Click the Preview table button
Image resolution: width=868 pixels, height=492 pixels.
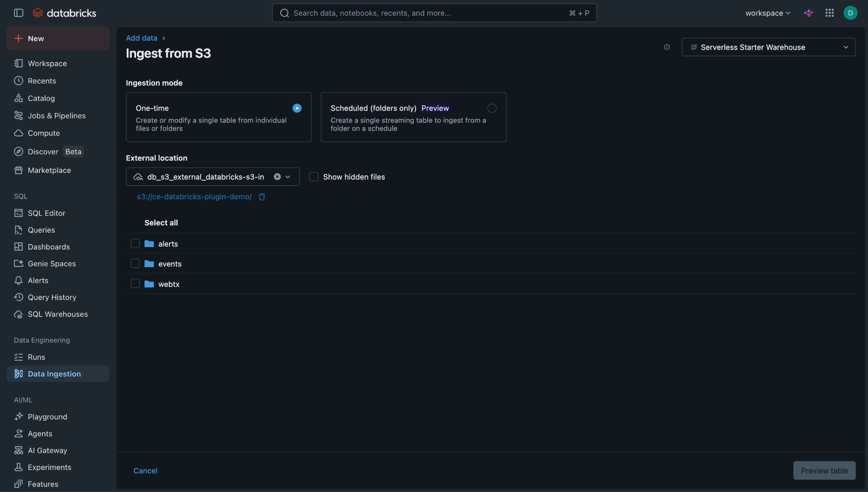(x=824, y=471)
